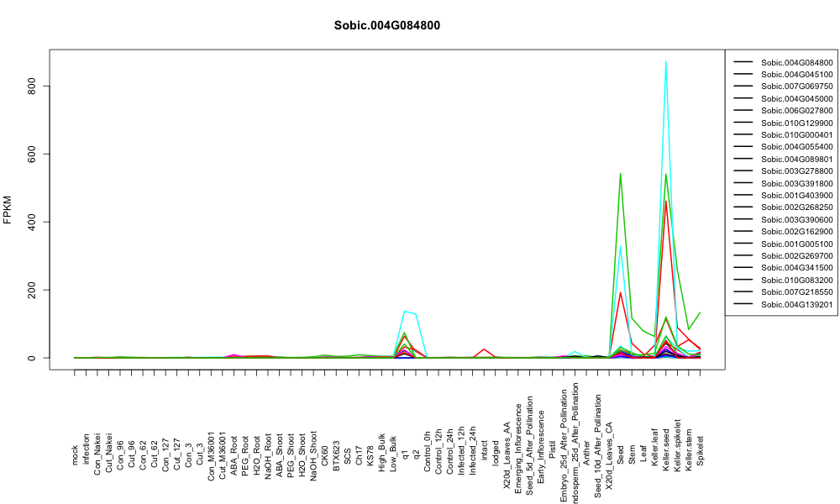
Task: Click the mock x-axis label
Action: tap(75, 455)
